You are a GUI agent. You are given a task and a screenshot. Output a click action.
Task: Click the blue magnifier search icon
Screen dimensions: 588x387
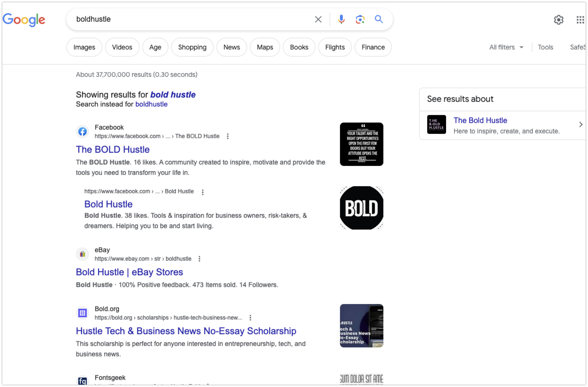click(x=378, y=19)
